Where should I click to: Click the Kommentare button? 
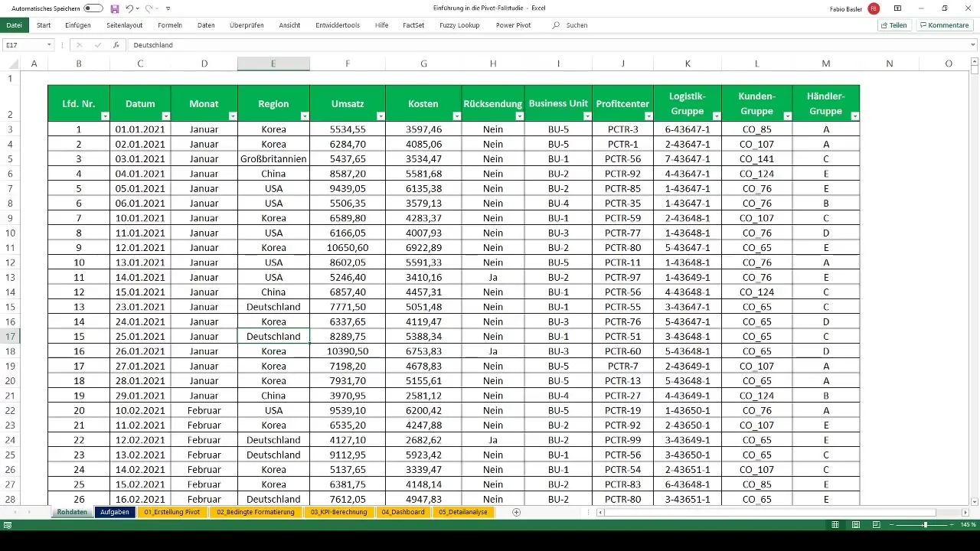click(945, 25)
